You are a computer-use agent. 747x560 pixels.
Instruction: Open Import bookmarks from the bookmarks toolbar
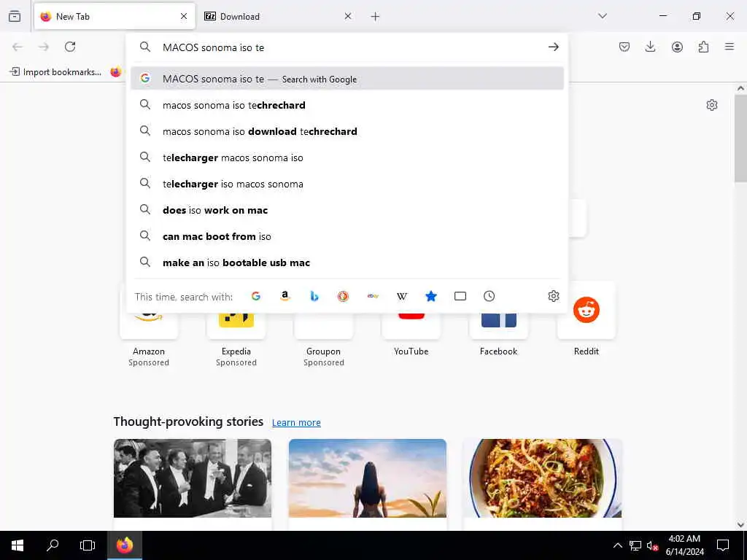tap(55, 72)
